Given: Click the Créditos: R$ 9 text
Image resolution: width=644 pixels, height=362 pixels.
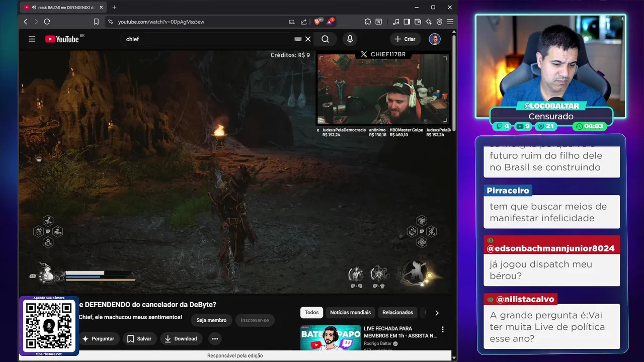Looking at the screenshot, I should pos(290,55).
